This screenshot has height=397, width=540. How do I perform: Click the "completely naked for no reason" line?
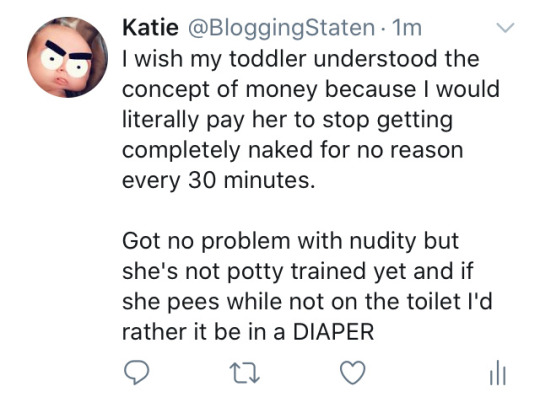click(x=292, y=150)
